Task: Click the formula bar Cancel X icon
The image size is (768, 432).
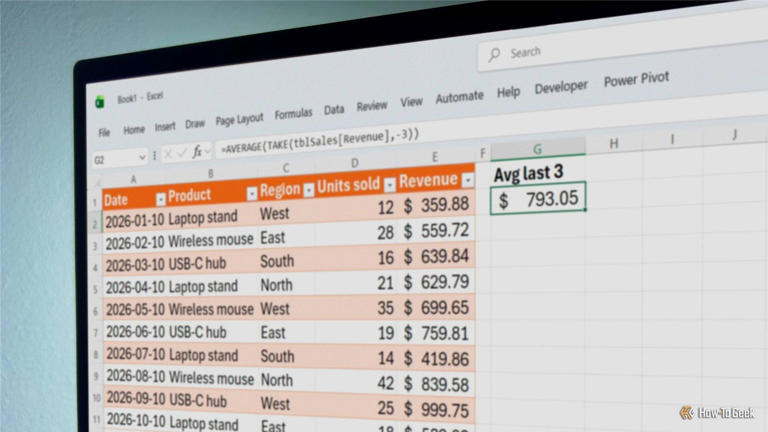Action: (x=168, y=155)
